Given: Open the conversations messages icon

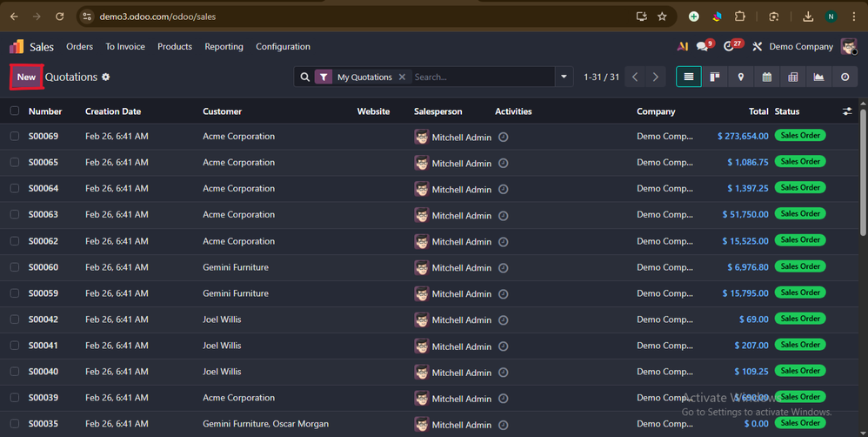Looking at the screenshot, I should point(703,46).
